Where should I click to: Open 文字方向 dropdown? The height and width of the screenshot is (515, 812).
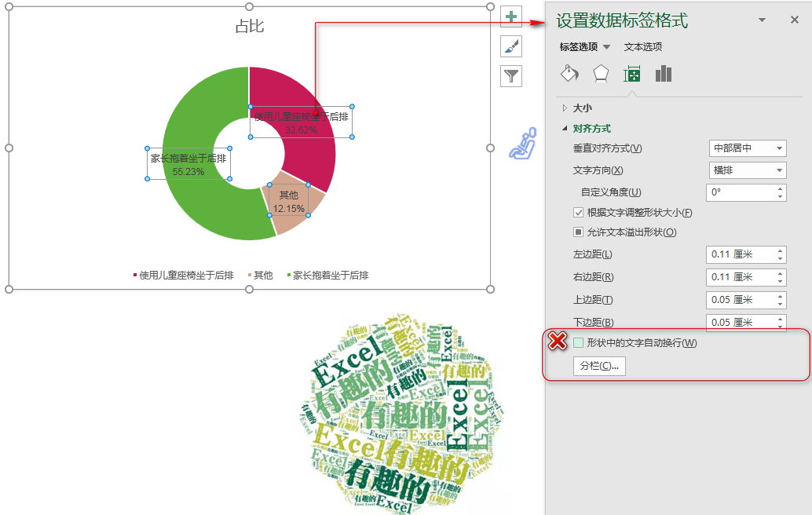pos(748,170)
